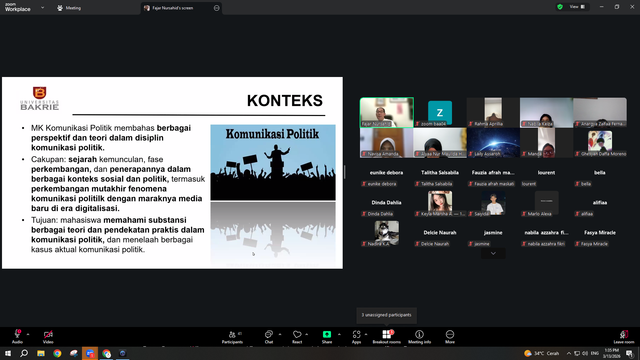640x360 pixels.
Task: Click the 3 unassigned participants tooltip
Action: 387,315
